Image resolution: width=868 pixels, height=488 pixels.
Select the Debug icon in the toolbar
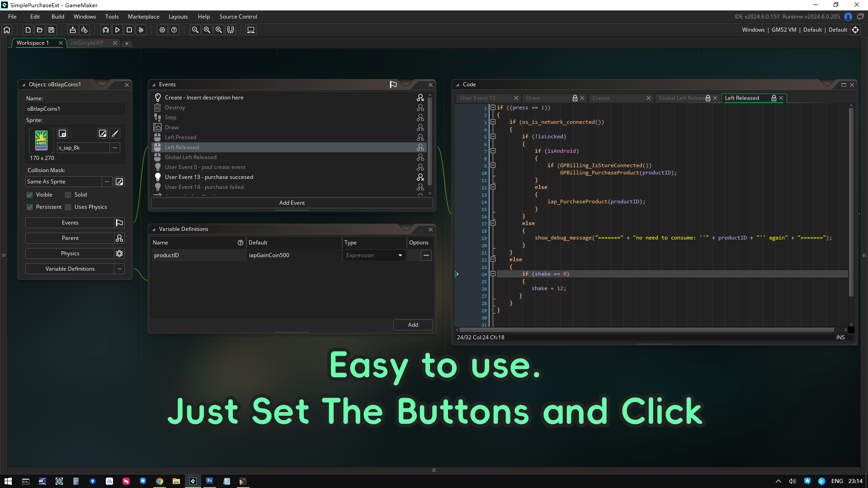pyautogui.click(x=105, y=30)
